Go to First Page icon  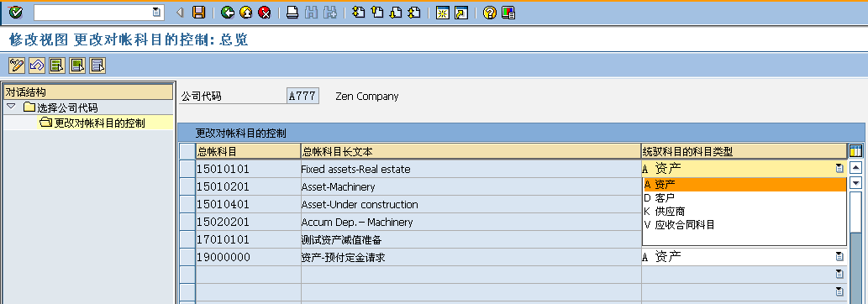[x=359, y=13]
